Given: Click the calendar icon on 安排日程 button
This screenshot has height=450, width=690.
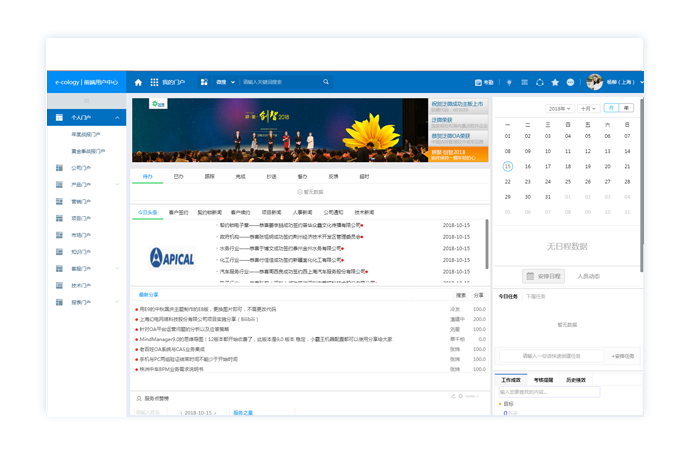Looking at the screenshot, I should [x=530, y=276].
